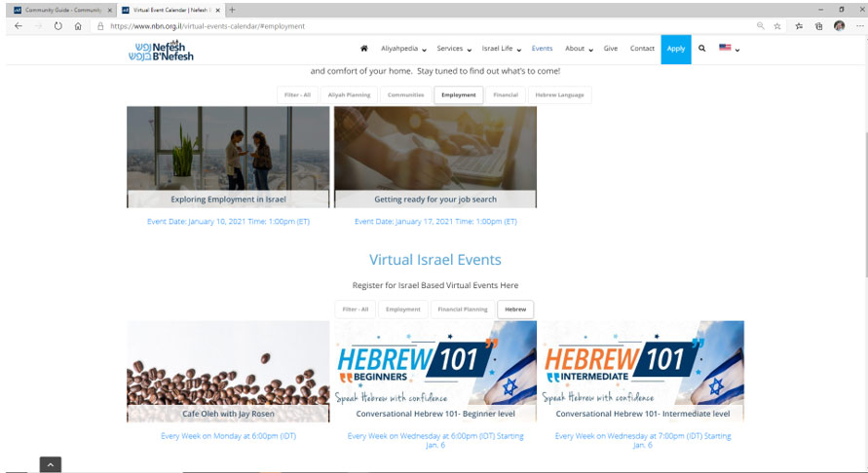
Task: Expand the Aliyahpedia dropdown menu
Action: [x=403, y=49]
